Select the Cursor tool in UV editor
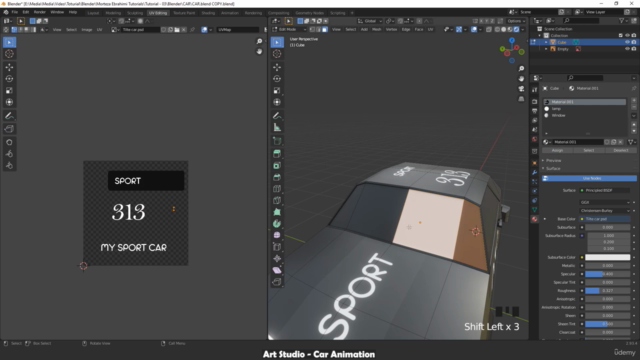 tap(9, 54)
